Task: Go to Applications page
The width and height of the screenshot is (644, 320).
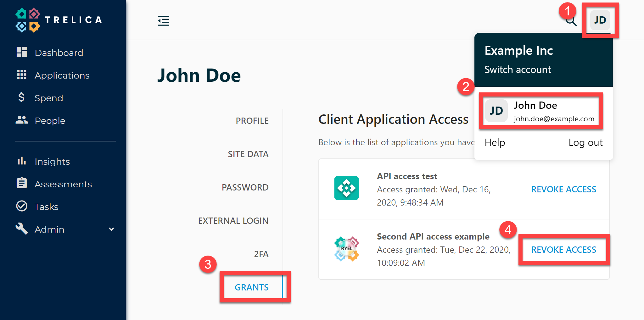Action: click(x=62, y=75)
